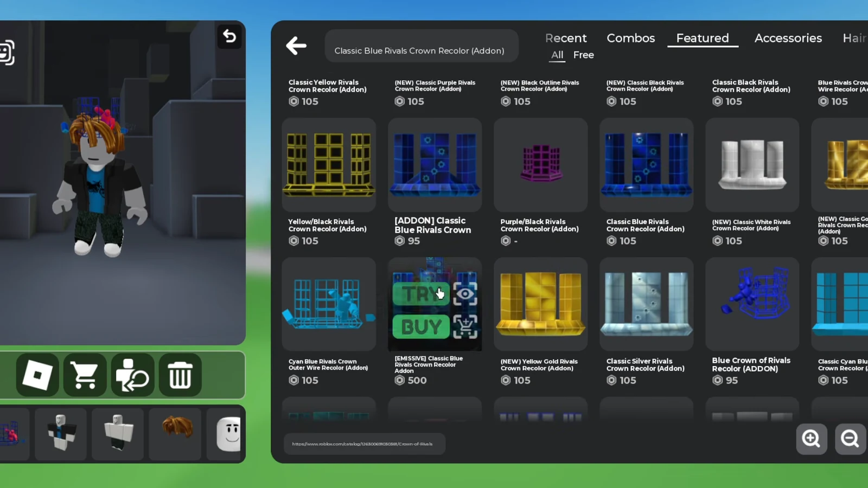Click the worn brown hair thumbnail
Viewport: 868px width, 488px height.
pos(175,434)
